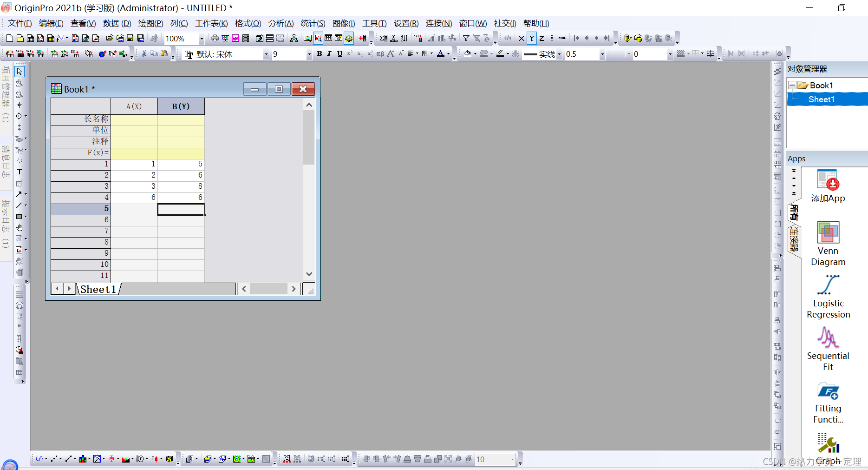The image size is (868, 470).
Task: Toggle the Object Manager gear icon
Action: 349,38
